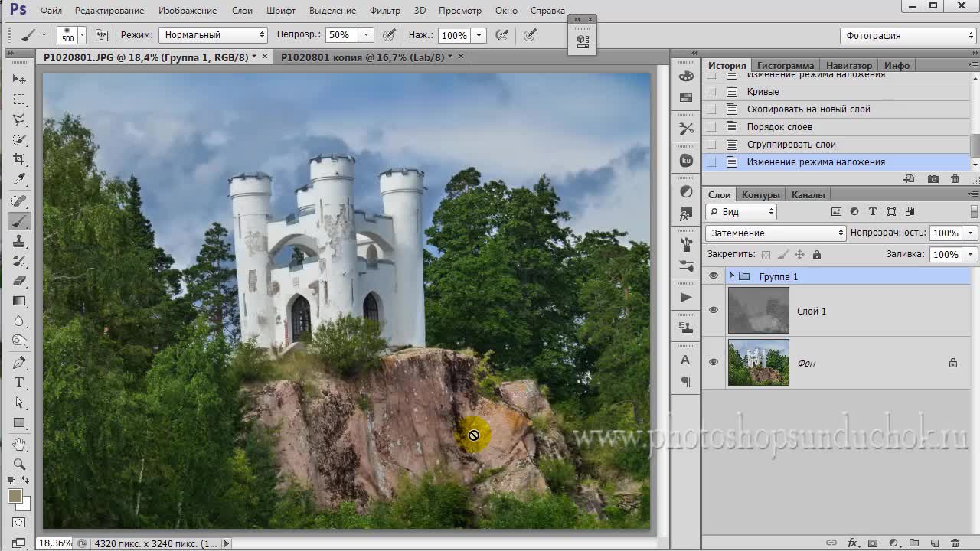This screenshot has height=551, width=980.
Task: Select the Rectangular Marquee tool
Action: (19, 99)
